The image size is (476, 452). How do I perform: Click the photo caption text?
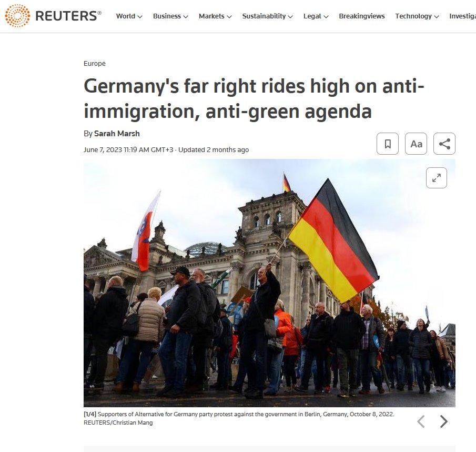coord(239,418)
